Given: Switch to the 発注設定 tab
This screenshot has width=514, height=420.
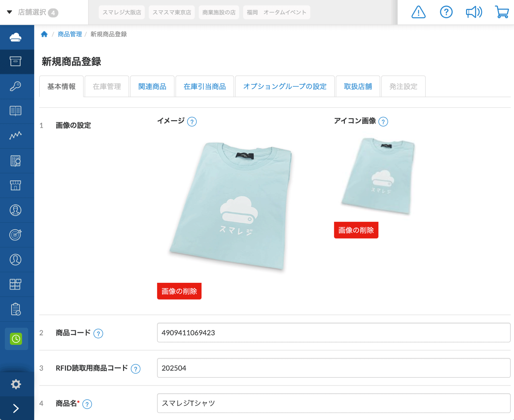Looking at the screenshot, I should (x=403, y=87).
